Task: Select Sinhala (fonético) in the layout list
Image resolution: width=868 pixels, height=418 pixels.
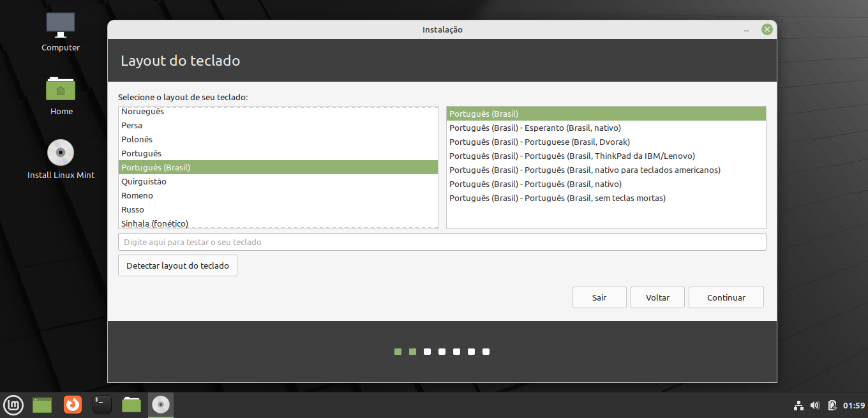Action: 278,223
